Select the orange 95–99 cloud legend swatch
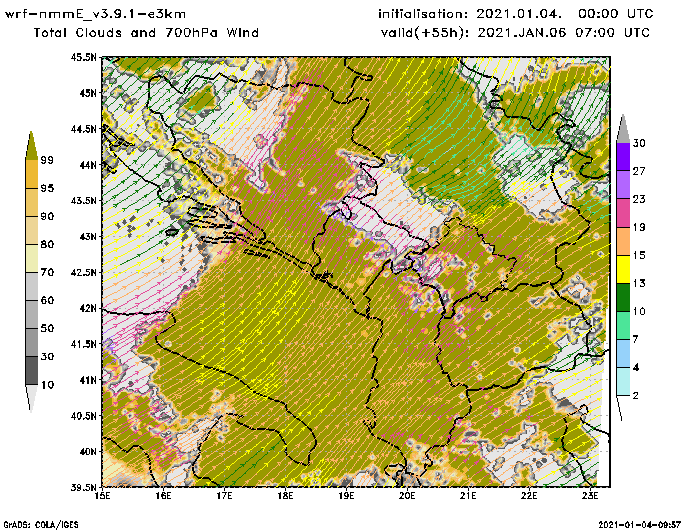The height and width of the screenshot is (530, 700). coord(31,174)
